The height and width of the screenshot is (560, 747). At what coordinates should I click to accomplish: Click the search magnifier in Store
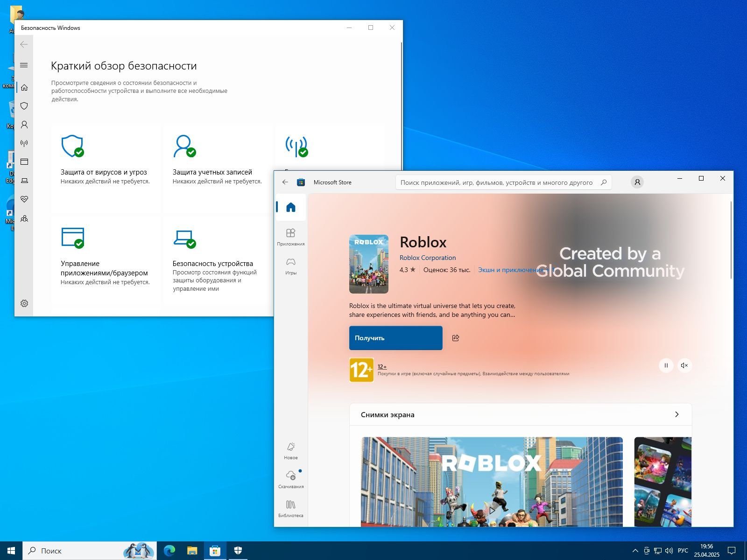click(x=604, y=182)
